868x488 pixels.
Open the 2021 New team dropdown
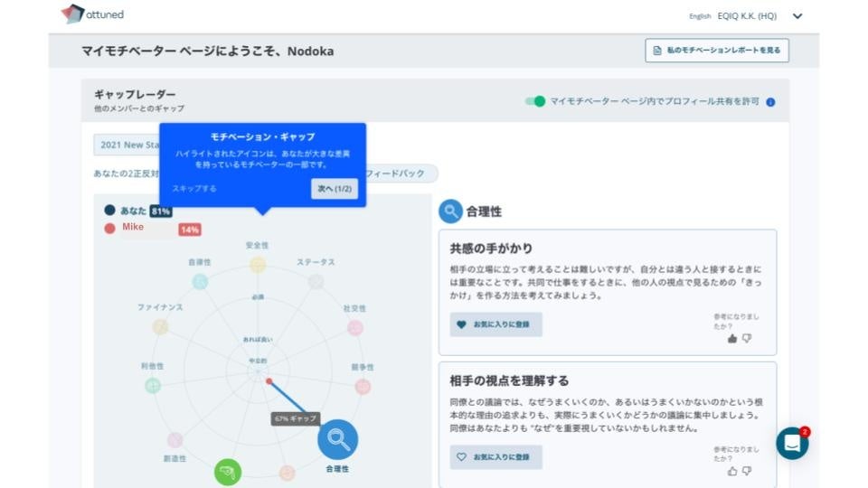click(127, 145)
